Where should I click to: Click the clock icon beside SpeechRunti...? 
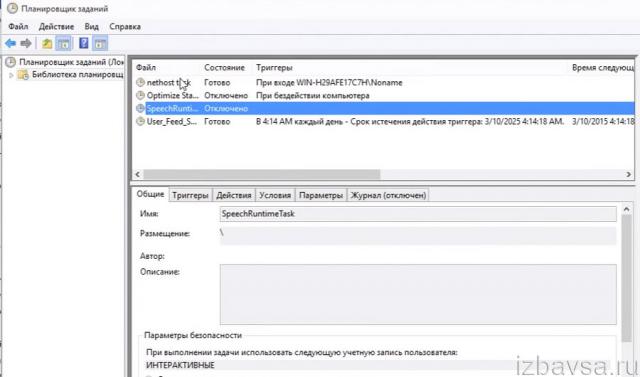tap(140, 108)
